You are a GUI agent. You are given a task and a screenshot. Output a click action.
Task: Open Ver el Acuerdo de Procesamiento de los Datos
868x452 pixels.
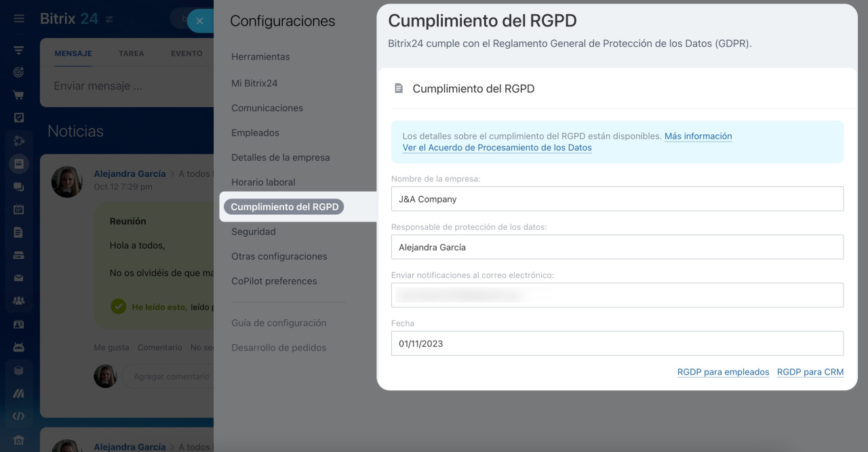point(496,147)
